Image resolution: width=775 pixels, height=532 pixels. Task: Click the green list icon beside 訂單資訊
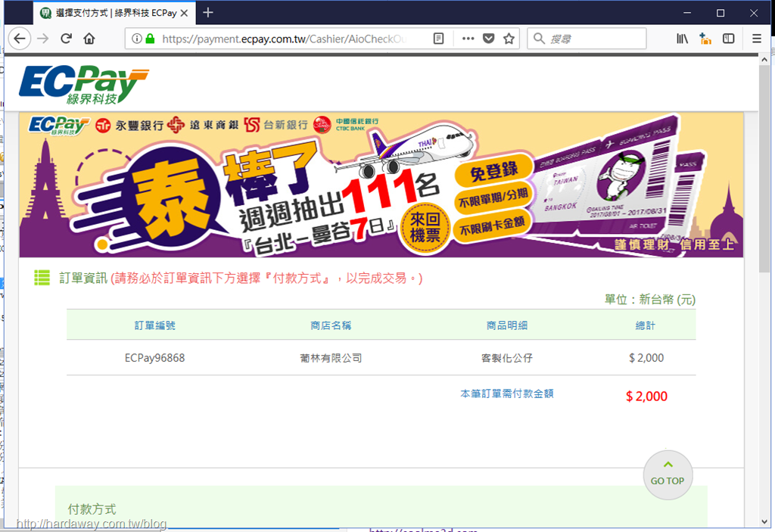click(x=42, y=278)
